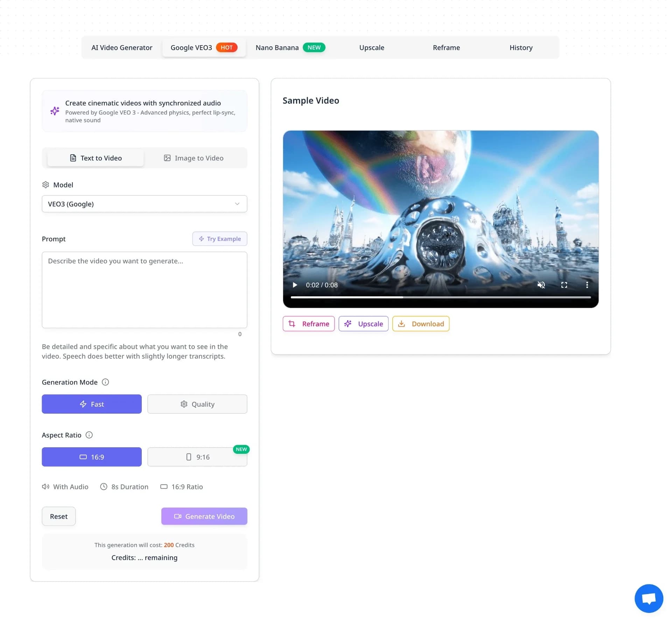Click the Generate Video button

click(x=204, y=516)
